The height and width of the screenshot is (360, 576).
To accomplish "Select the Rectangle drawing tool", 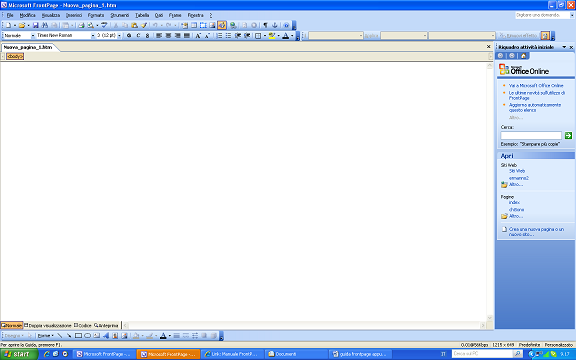I will click(78, 336).
